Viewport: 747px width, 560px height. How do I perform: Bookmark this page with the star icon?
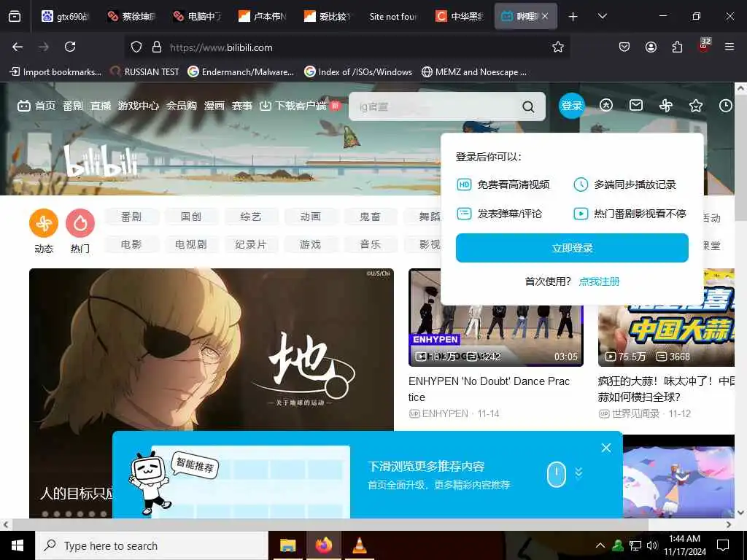[558, 47]
